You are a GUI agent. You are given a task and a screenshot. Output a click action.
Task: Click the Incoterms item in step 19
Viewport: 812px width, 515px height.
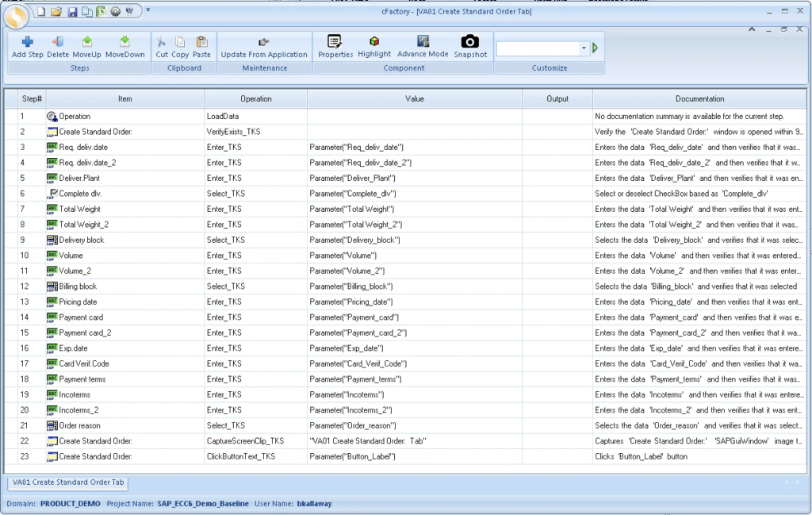point(75,395)
